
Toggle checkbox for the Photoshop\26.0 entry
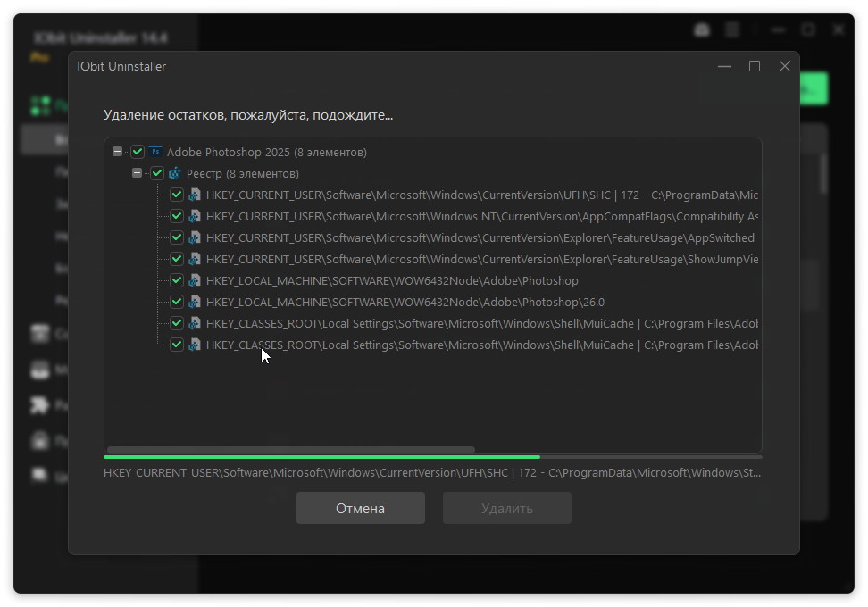(x=177, y=302)
